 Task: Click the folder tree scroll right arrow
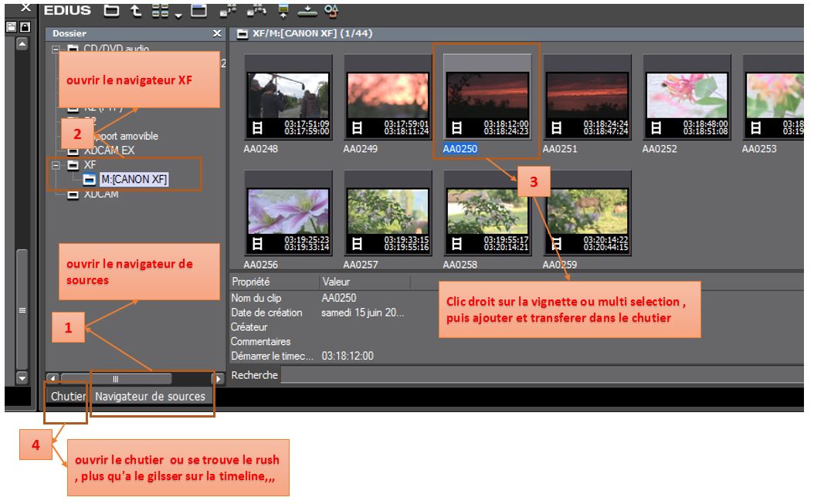click(219, 378)
